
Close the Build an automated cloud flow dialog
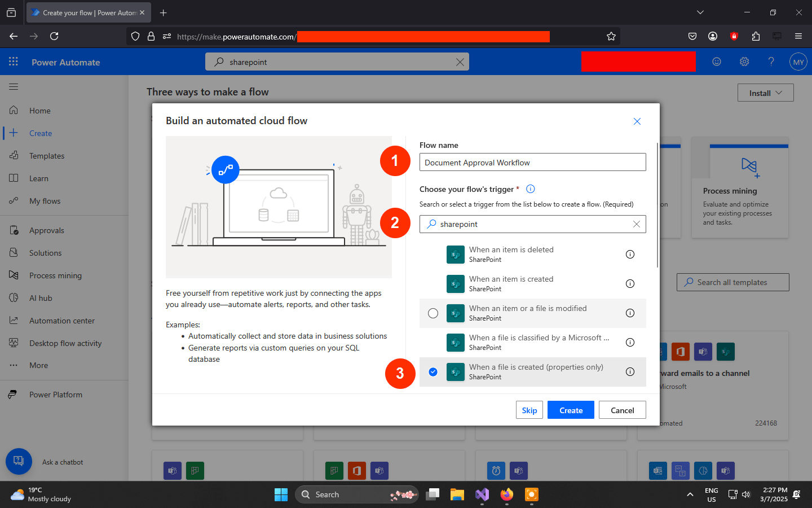637,121
